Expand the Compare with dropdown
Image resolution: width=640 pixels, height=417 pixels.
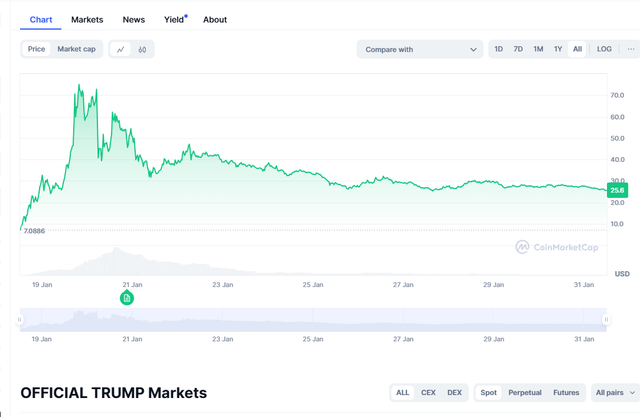coord(420,49)
